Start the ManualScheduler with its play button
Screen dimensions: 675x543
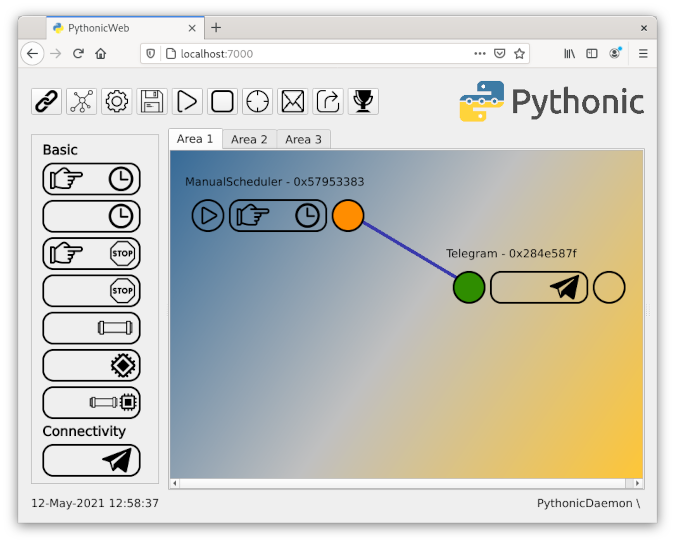tap(208, 215)
